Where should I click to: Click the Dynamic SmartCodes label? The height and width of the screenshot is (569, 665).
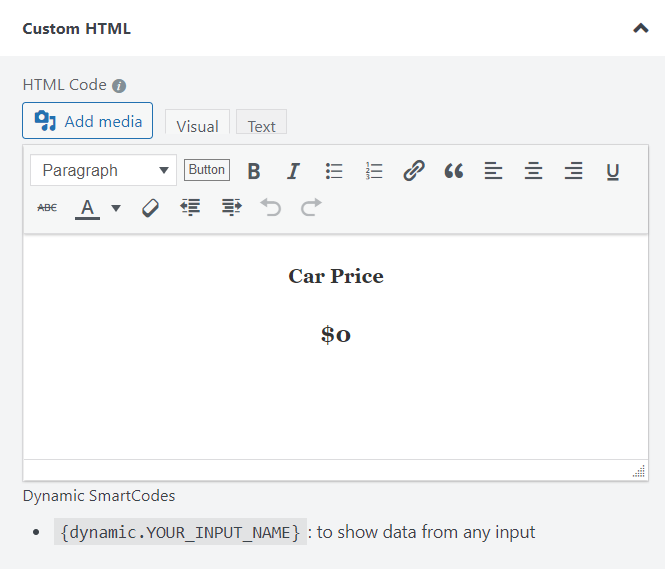(99, 496)
